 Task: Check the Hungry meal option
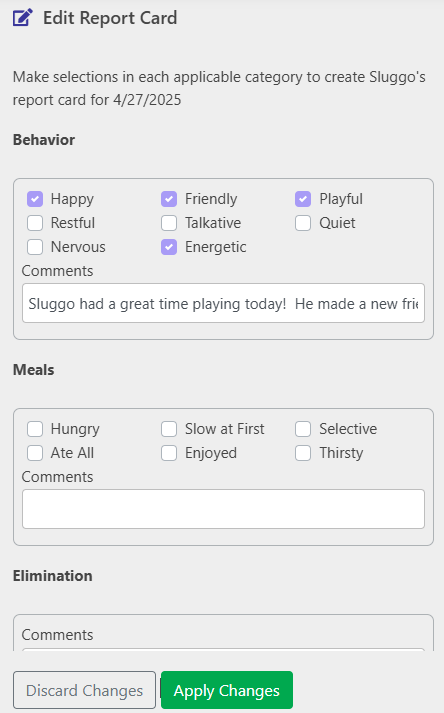pyautogui.click(x=35, y=429)
